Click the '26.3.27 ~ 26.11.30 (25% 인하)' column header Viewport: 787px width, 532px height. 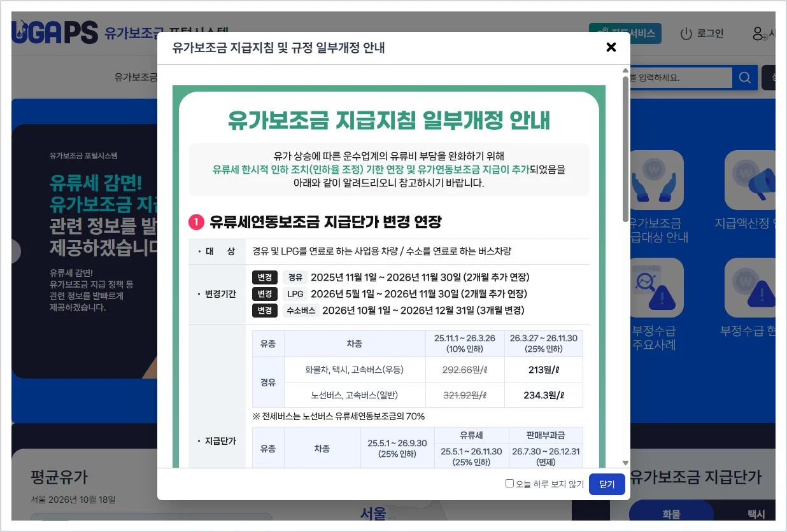(544, 344)
